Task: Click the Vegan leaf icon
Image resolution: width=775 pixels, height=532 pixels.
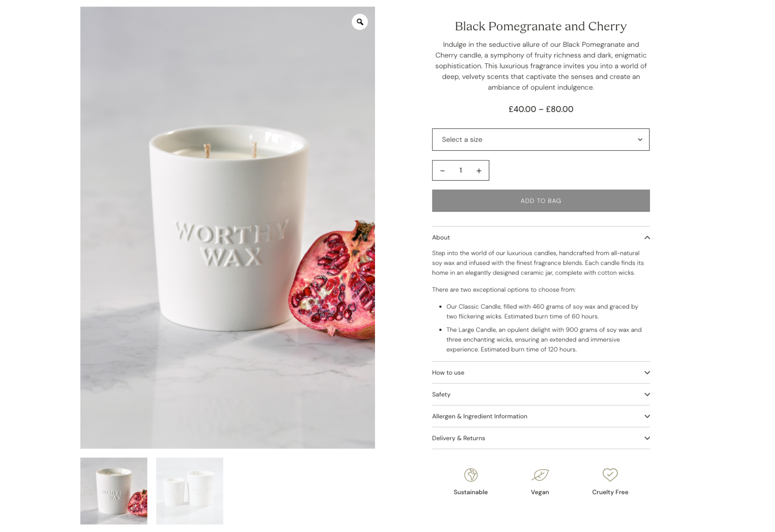Action: [540, 475]
